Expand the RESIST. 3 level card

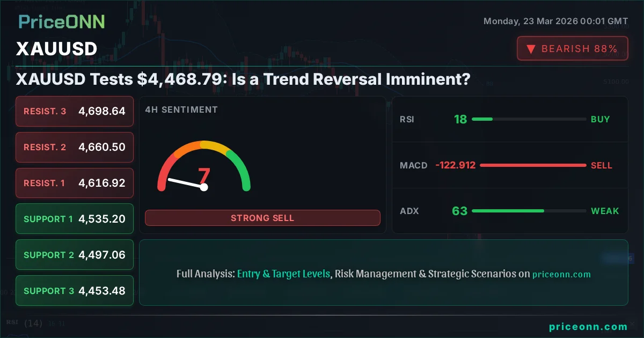(74, 111)
